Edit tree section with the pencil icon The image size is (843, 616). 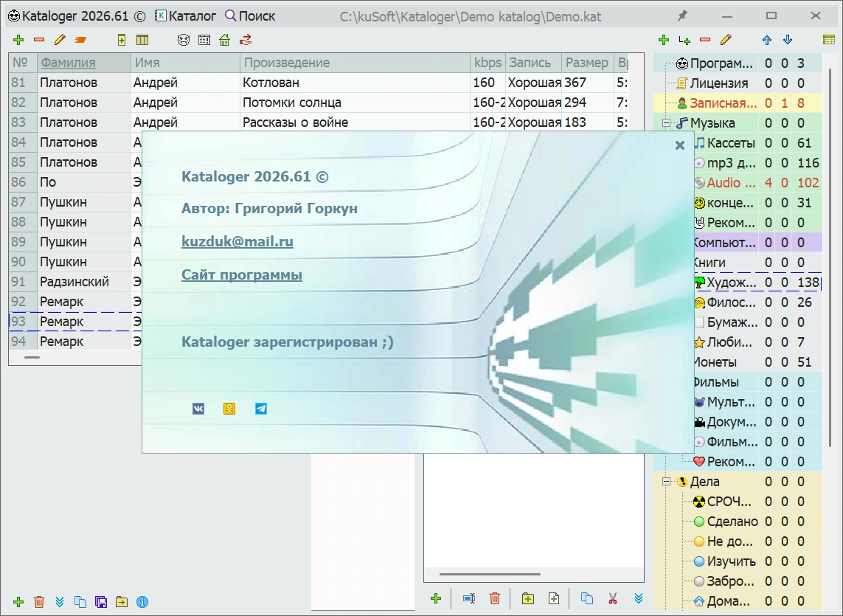pos(726,40)
